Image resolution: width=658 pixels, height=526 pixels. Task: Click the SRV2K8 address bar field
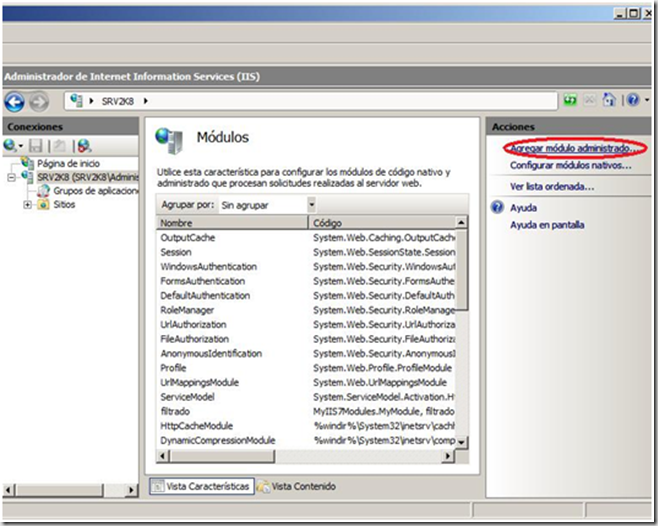pyautogui.click(x=311, y=101)
